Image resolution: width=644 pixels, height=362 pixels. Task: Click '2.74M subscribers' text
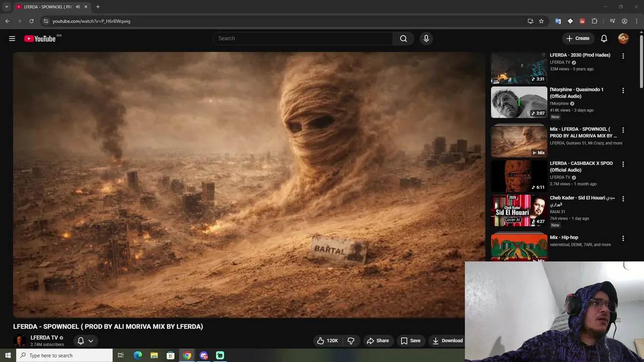point(47,345)
